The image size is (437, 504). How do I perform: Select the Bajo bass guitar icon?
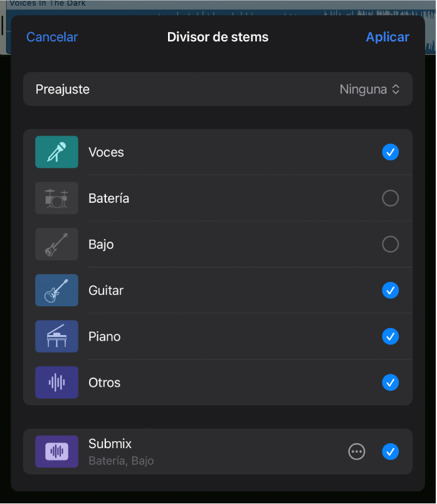coord(55,244)
